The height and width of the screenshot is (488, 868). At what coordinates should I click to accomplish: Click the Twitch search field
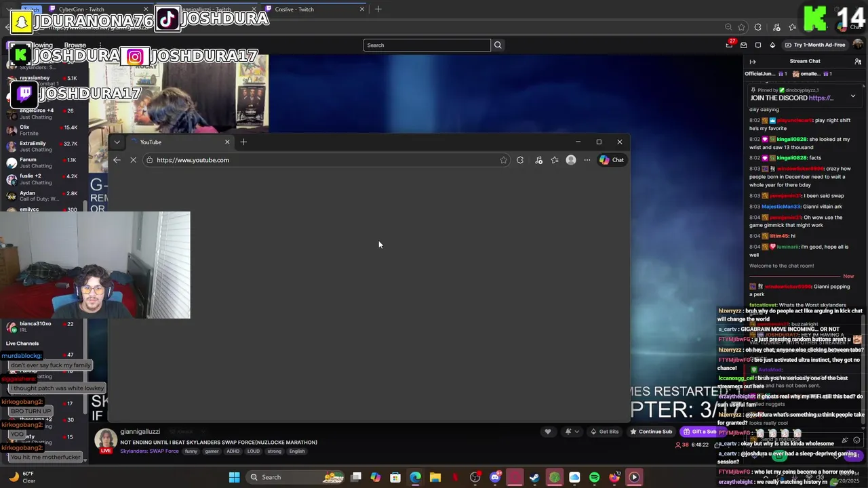click(x=427, y=45)
